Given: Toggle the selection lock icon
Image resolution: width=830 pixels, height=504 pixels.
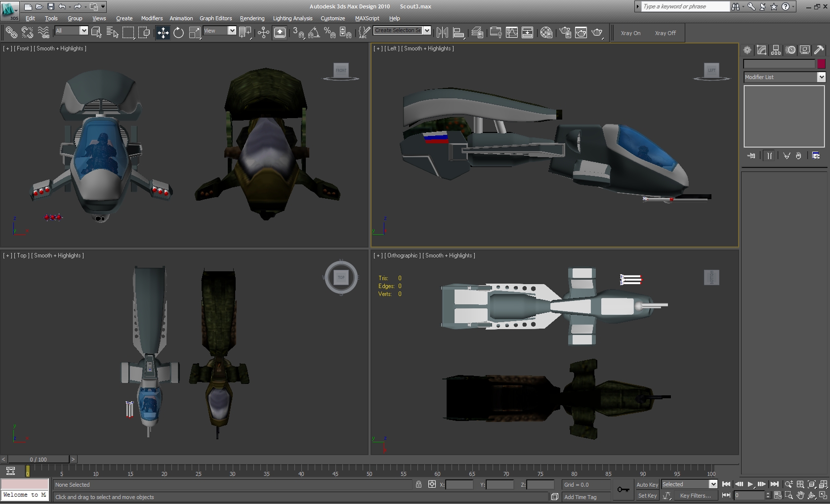Looking at the screenshot, I should point(418,485).
